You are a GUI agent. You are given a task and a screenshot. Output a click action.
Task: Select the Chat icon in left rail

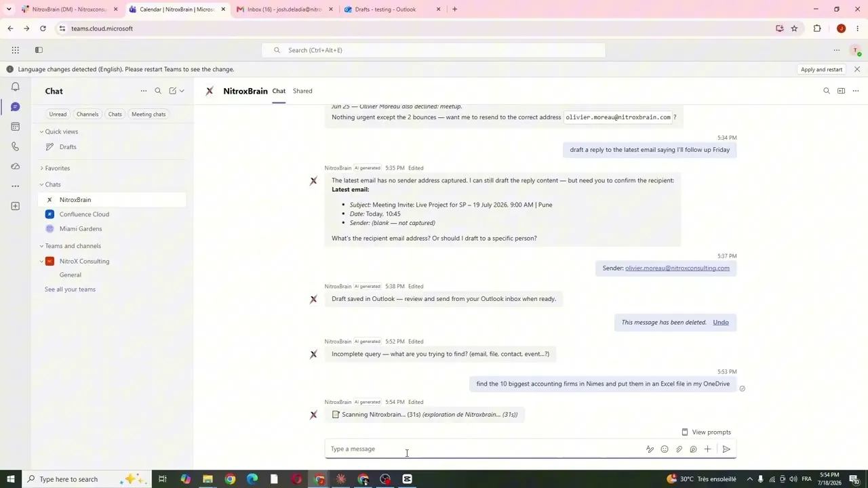point(15,106)
